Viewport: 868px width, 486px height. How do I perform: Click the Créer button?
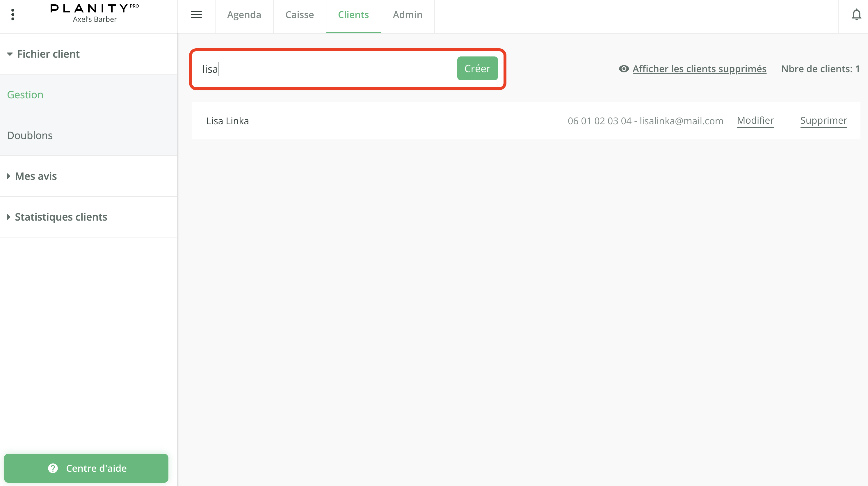pos(477,68)
